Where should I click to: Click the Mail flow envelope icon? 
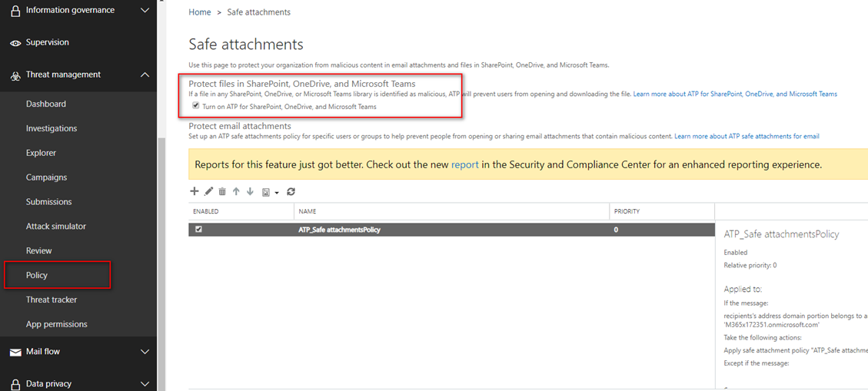point(15,352)
